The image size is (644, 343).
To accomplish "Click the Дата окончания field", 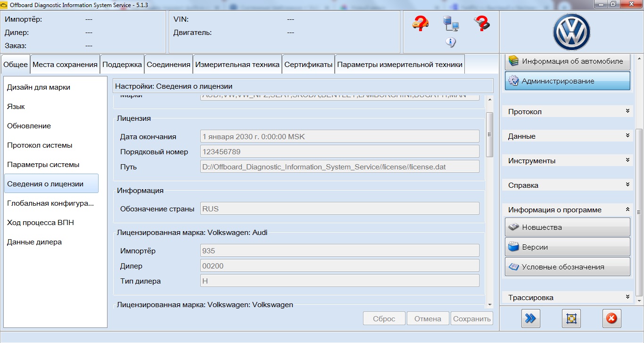I will (x=340, y=136).
